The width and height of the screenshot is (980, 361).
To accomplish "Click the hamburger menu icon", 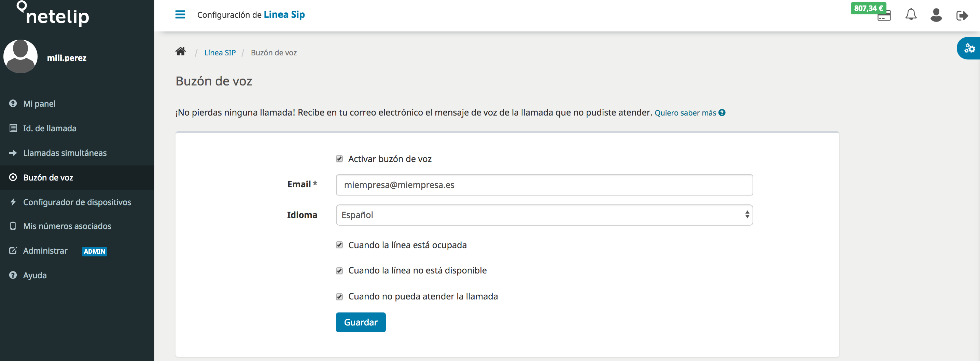I will tap(180, 14).
